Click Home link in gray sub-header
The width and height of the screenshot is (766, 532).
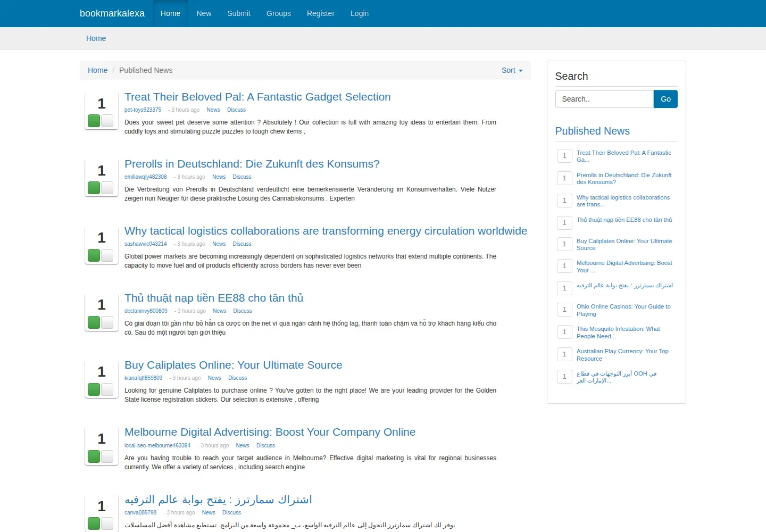pos(96,38)
